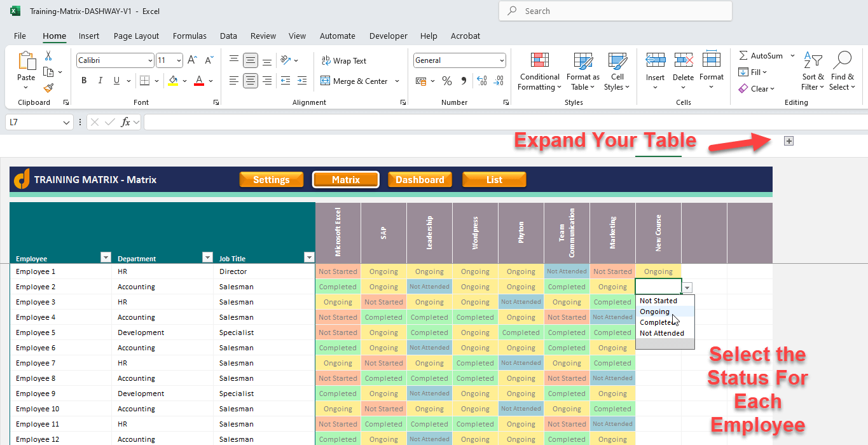The width and height of the screenshot is (868, 445).
Task: Select Ongoing from the status list
Action: 655,311
